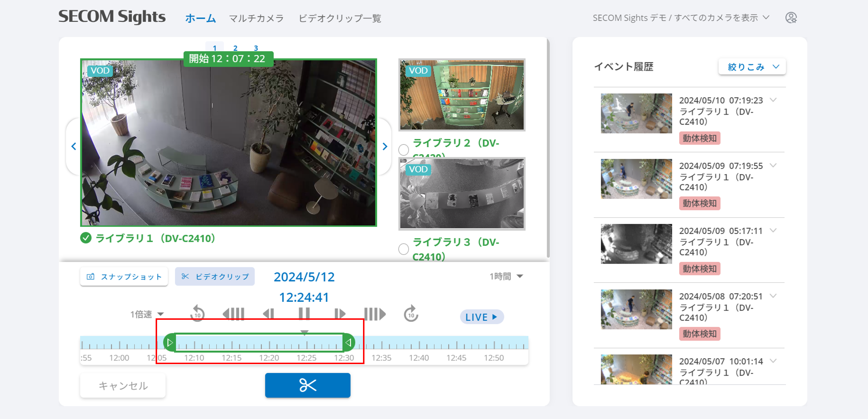Click the main ライブラリ１ video view
This screenshot has width=868, height=419.
228,142
